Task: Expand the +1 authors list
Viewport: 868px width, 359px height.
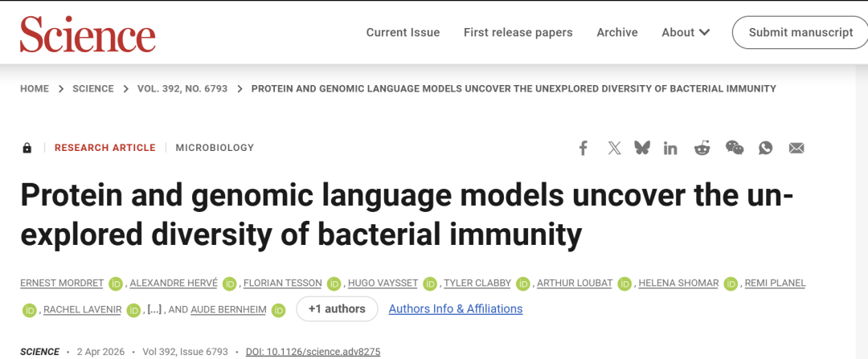Action: [337, 309]
